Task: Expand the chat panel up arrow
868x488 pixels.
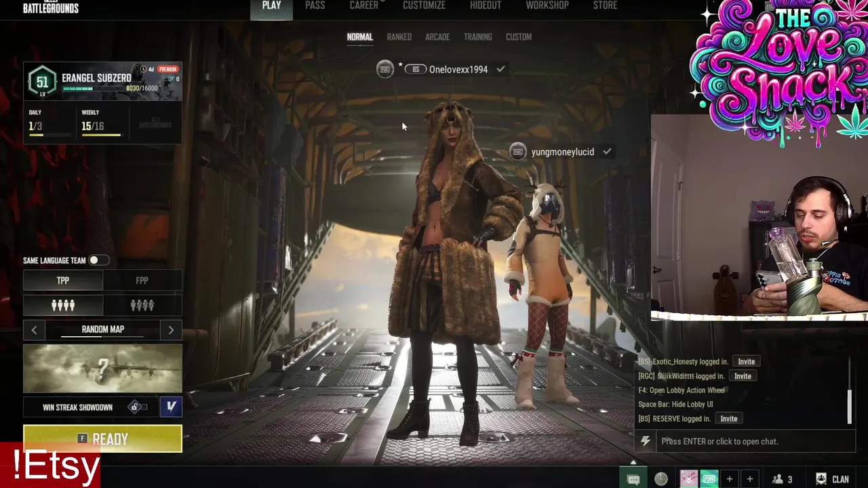Action: click(x=633, y=463)
